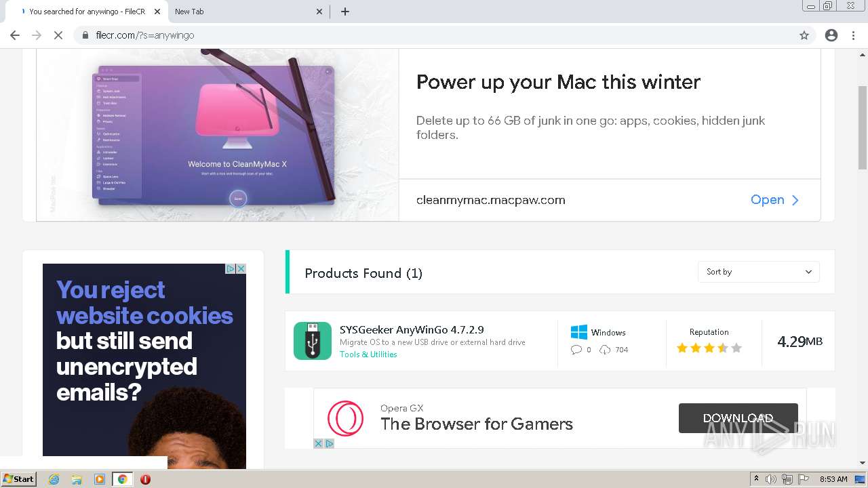Viewport: 868px width, 488px height.
Task: Select Chrome in the taskbar
Action: coord(123,479)
